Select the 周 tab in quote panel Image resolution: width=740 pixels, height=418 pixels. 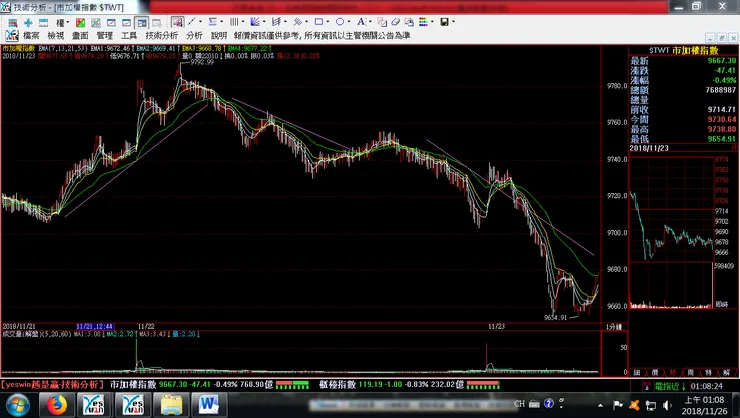click(690, 373)
